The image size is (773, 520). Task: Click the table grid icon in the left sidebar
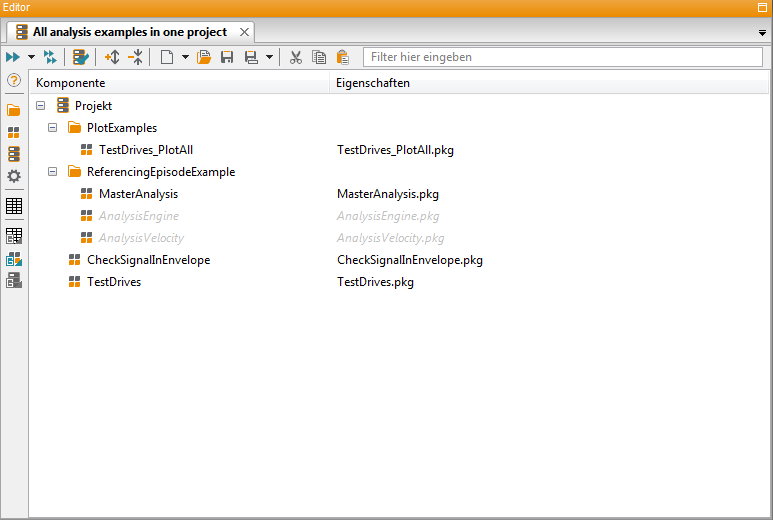click(14, 206)
